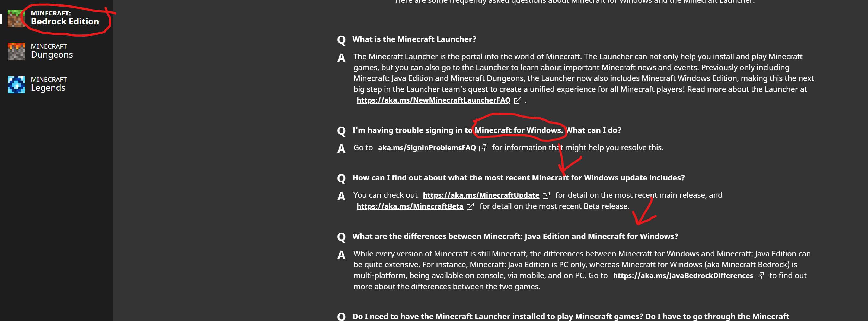Image resolution: width=868 pixels, height=321 pixels.
Task: Click the Minecraft Dungeons game icon
Action: 16,51
